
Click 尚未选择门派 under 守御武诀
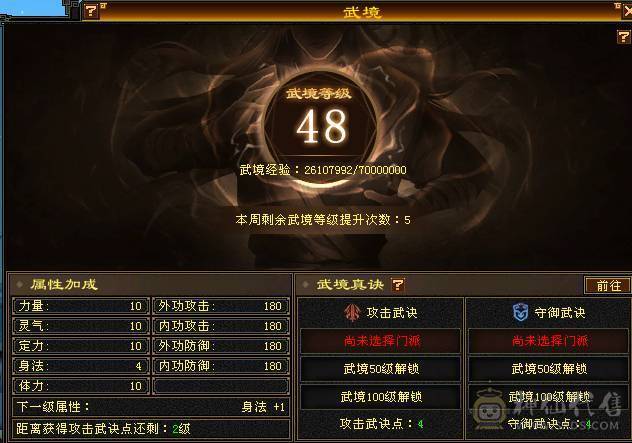tap(549, 341)
